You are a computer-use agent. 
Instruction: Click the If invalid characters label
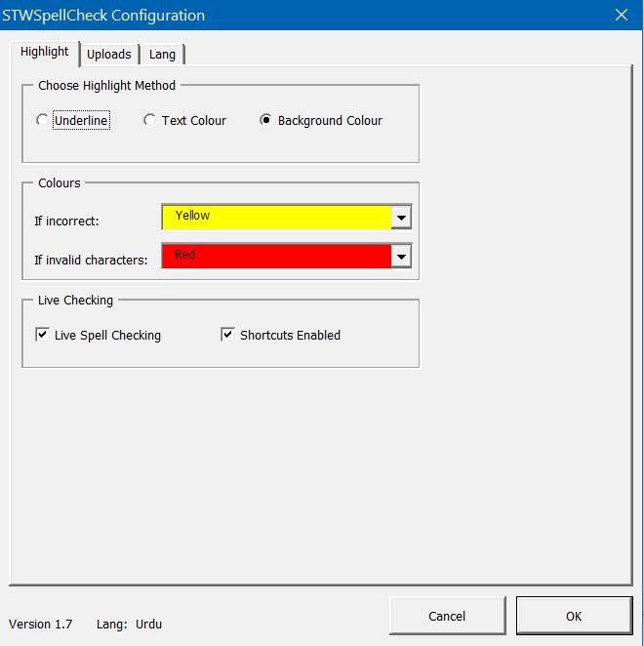pos(91,260)
